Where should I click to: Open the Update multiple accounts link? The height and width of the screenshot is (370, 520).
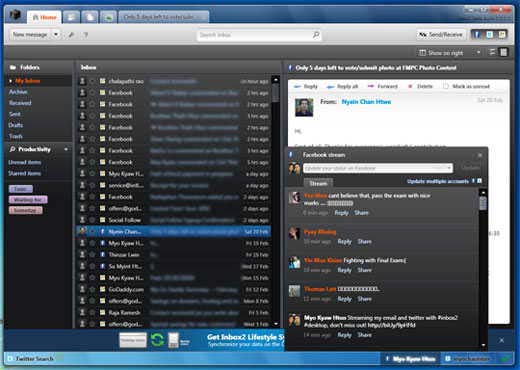[x=438, y=181]
